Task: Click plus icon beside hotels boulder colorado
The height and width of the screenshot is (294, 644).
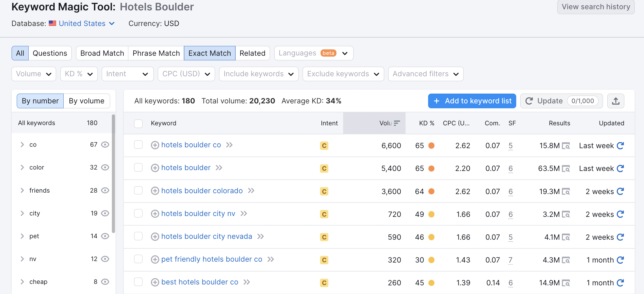Action: 155,191
